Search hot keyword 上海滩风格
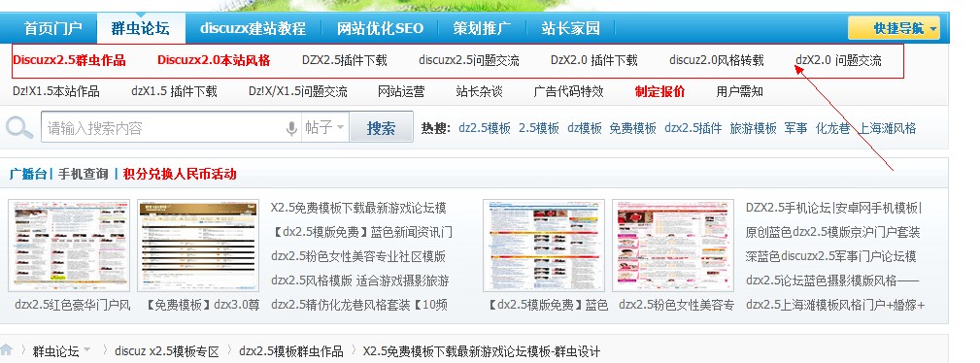This screenshot has height=363, width=980. (x=888, y=128)
